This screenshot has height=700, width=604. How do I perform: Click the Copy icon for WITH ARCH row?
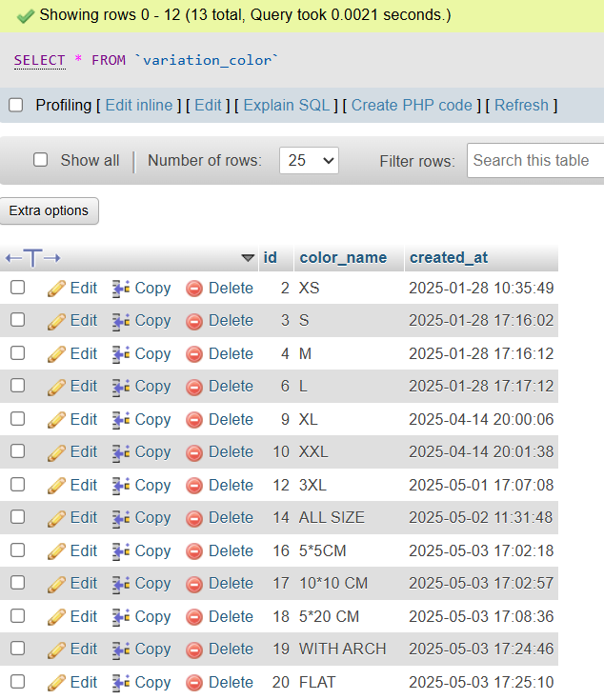[x=121, y=650]
